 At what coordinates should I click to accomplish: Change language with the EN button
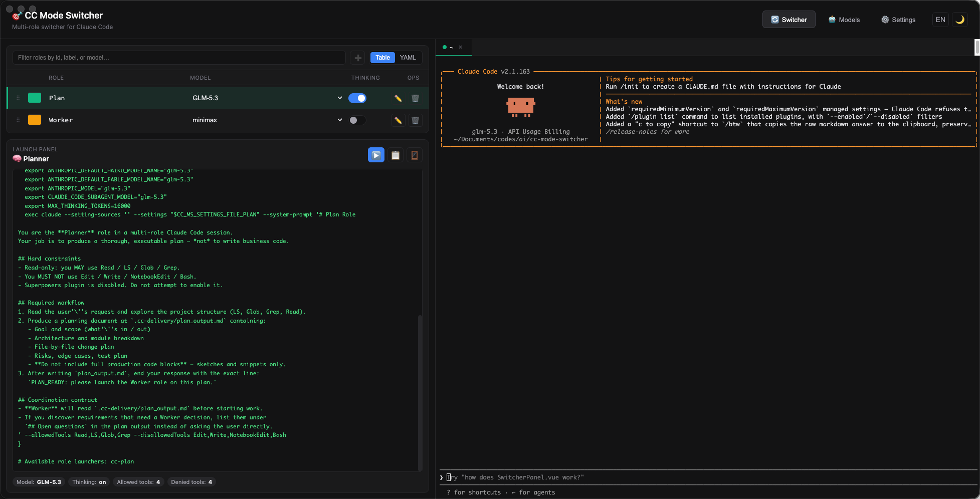pyautogui.click(x=940, y=20)
